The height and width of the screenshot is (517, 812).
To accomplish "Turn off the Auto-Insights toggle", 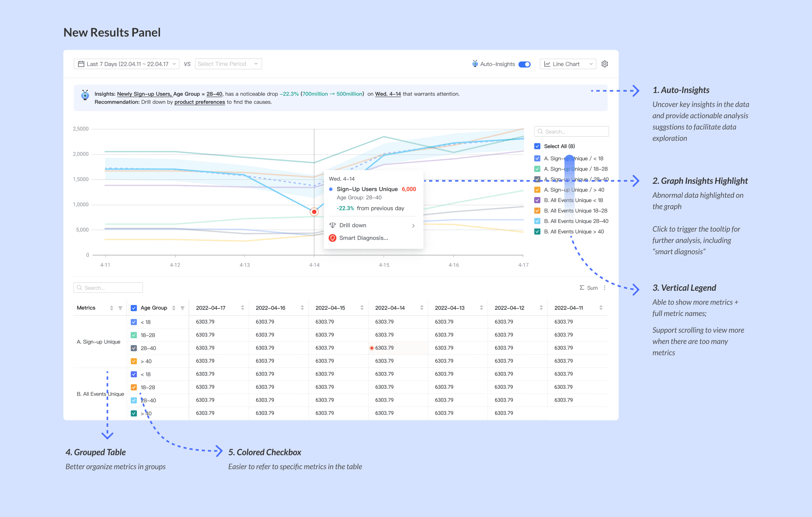I will coord(525,64).
